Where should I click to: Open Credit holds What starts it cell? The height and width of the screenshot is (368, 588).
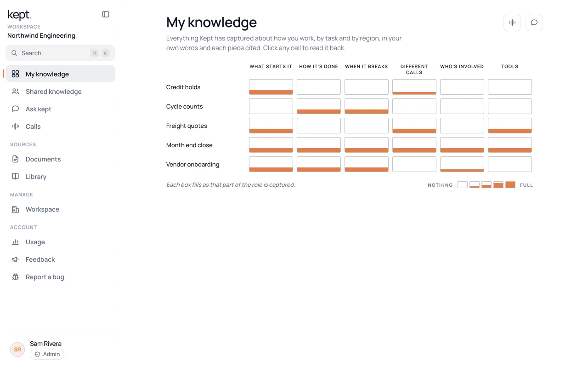271,87
